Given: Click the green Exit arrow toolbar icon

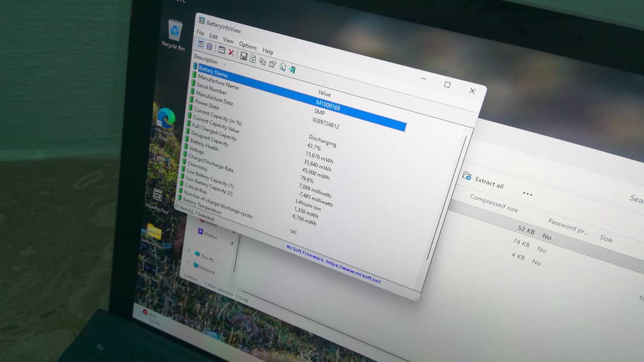Looking at the screenshot, I should coord(292,69).
